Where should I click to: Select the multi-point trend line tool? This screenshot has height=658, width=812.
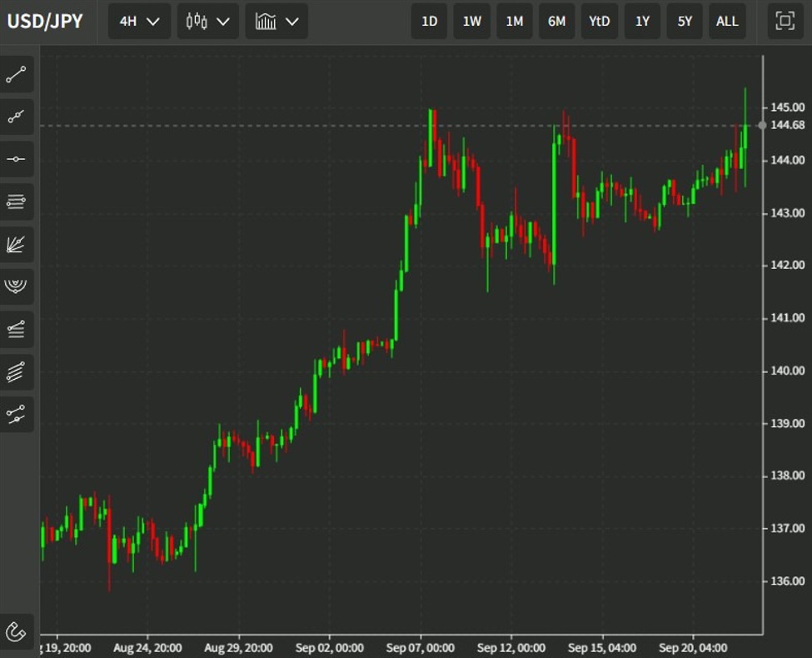(17, 117)
